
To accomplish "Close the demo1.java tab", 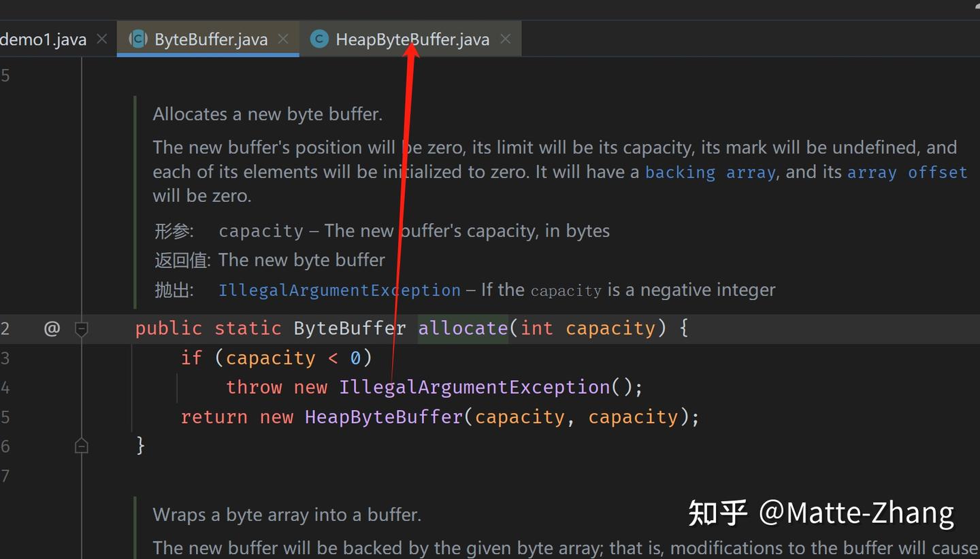I will tap(101, 39).
